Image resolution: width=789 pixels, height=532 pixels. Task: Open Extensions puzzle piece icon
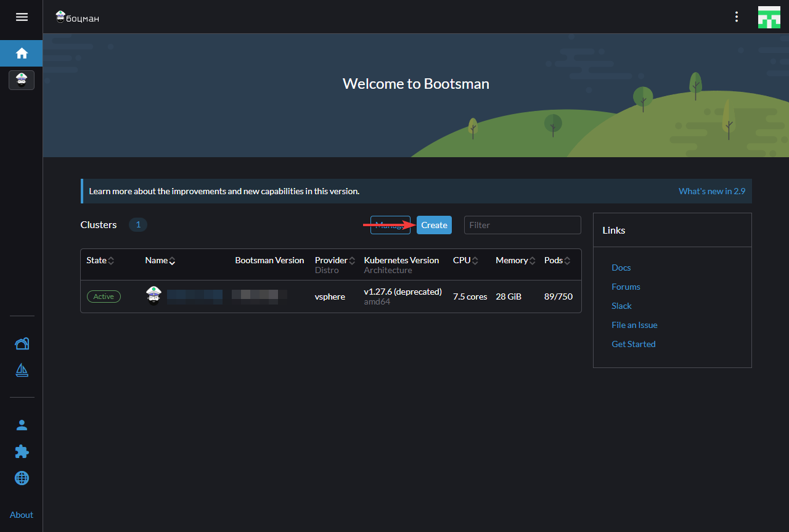22,452
